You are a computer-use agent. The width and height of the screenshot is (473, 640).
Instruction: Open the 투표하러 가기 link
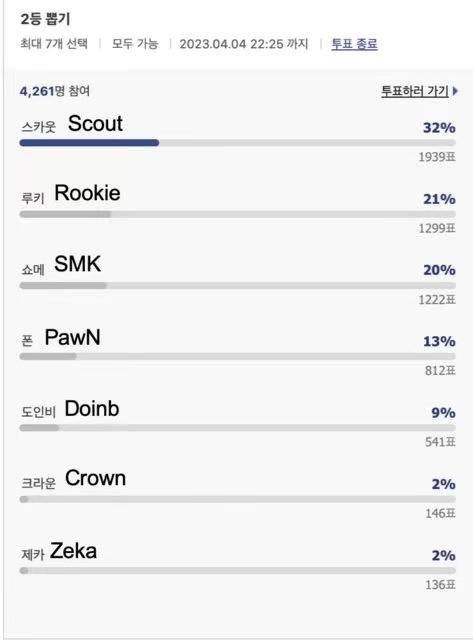click(415, 91)
